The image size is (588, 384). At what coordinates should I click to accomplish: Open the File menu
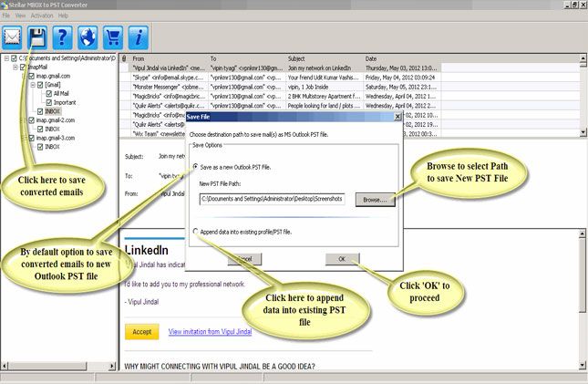6,16
